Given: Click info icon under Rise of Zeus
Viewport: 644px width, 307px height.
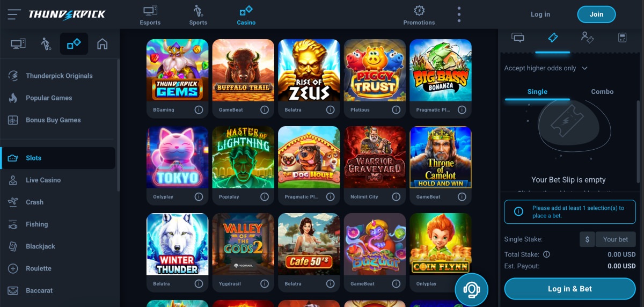Looking at the screenshot, I should point(330,109).
